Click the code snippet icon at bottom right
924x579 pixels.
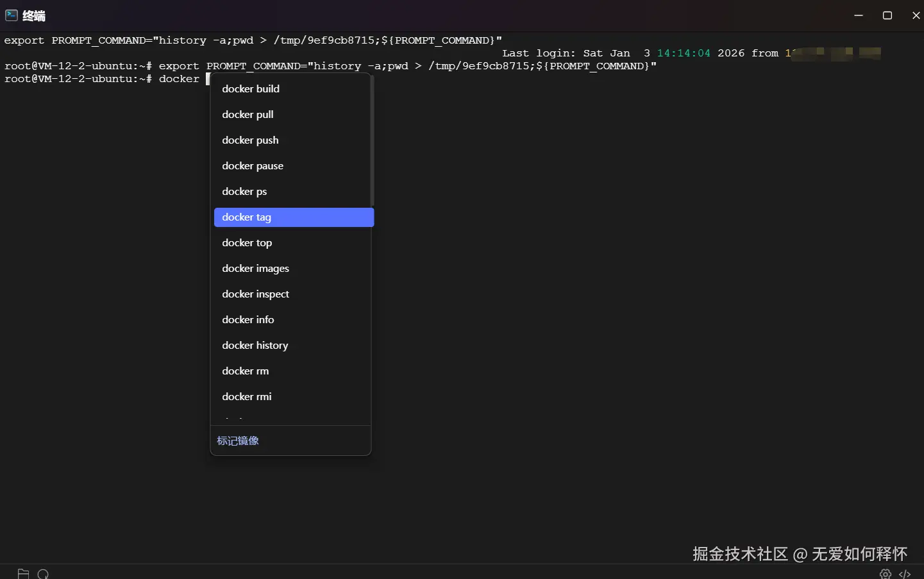click(x=905, y=574)
